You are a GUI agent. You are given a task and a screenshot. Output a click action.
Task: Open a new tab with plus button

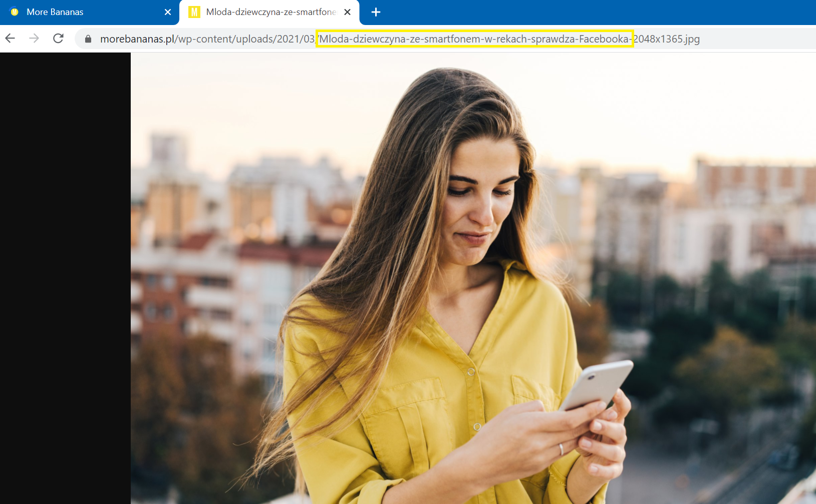(x=376, y=12)
